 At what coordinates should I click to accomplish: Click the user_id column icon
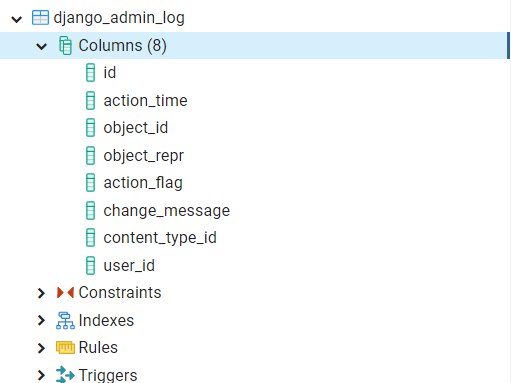point(90,265)
